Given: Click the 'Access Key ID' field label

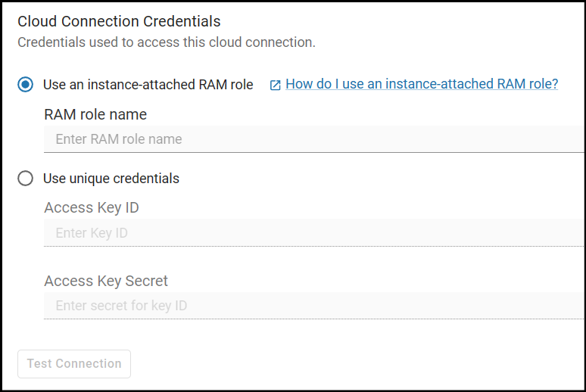Looking at the screenshot, I should [92, 207].
